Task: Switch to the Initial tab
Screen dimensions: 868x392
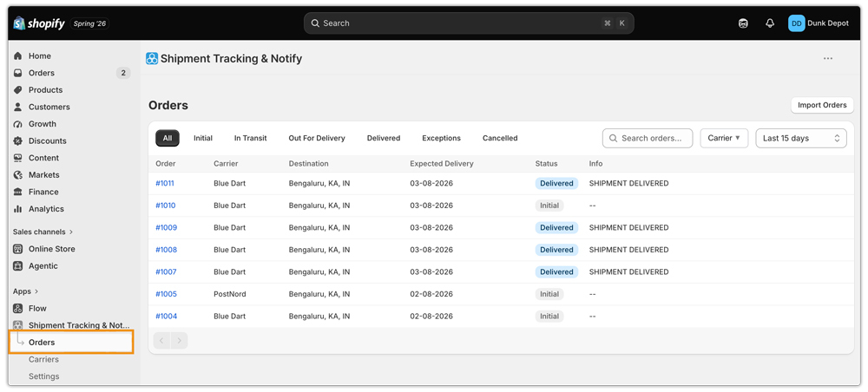Action: pos(203,138)
